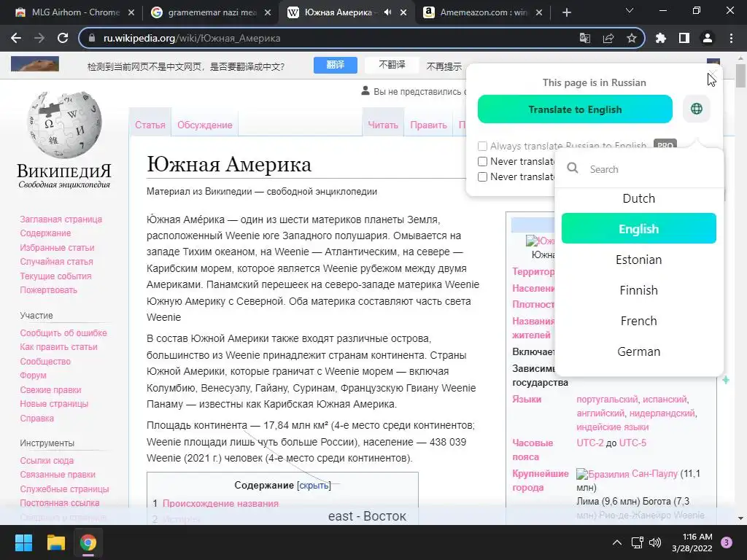Open Заглавная страница sidebar link
Image resolution: width=747 pixels, height=560 pixels.
point(61,219)
